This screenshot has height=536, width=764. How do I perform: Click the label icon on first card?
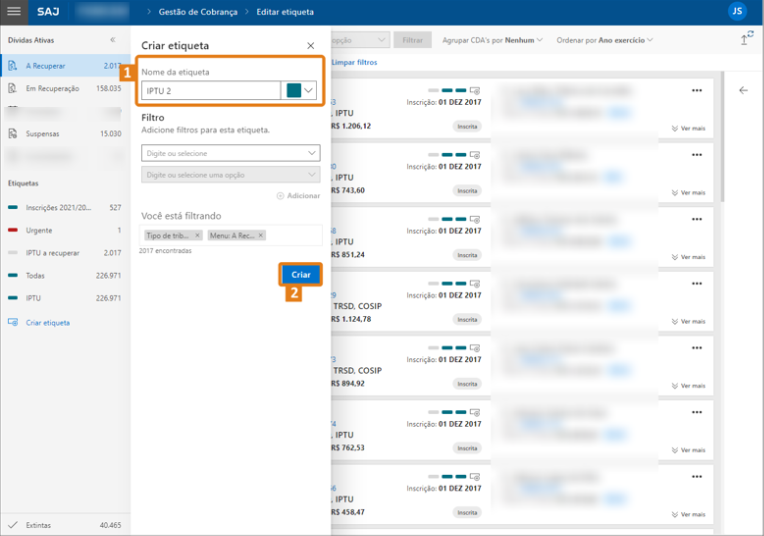(475, 91)
